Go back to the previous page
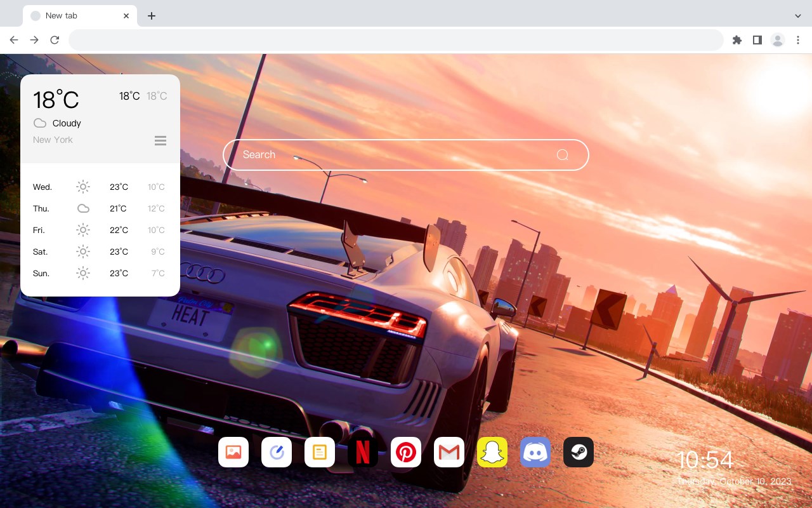Image resolution: width=812 pixels, height=508 pixels. pos(14,40)
